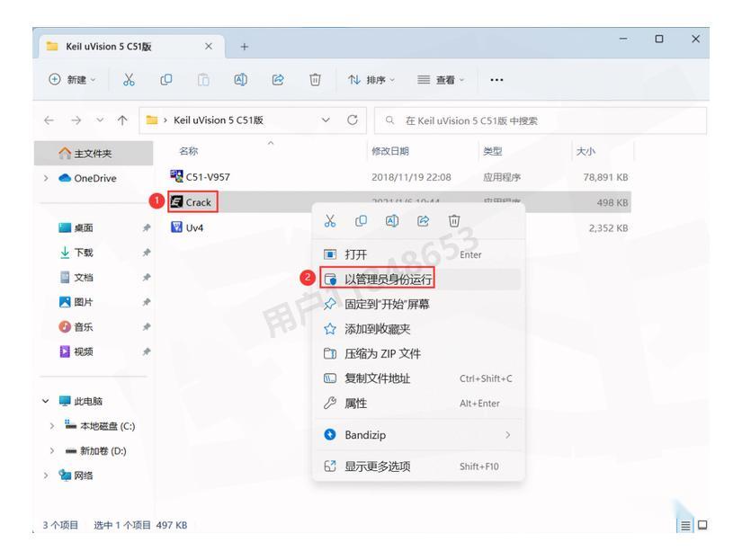Go back with the left arrow
The image size is (742, 560).
point(49,120)
